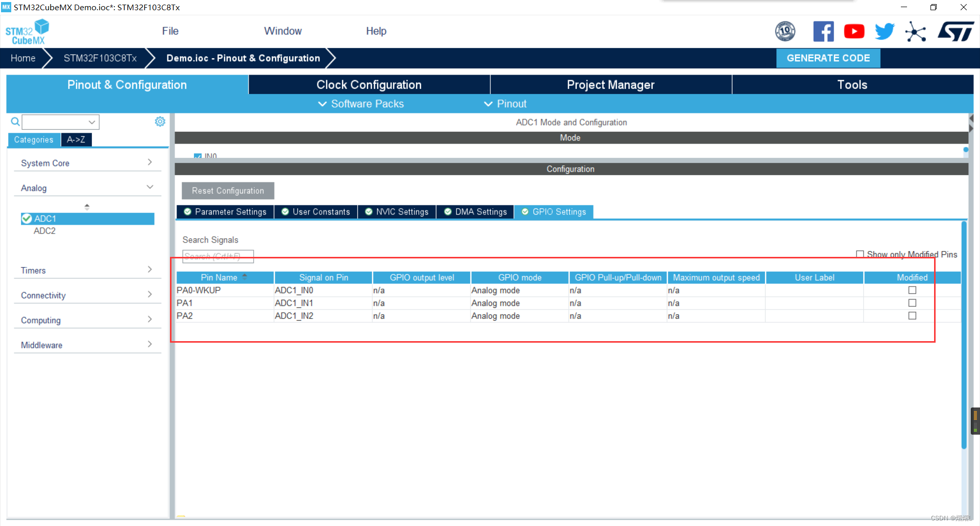
Task: Go to Home breadcrumb
Action: tap(23, 58)
